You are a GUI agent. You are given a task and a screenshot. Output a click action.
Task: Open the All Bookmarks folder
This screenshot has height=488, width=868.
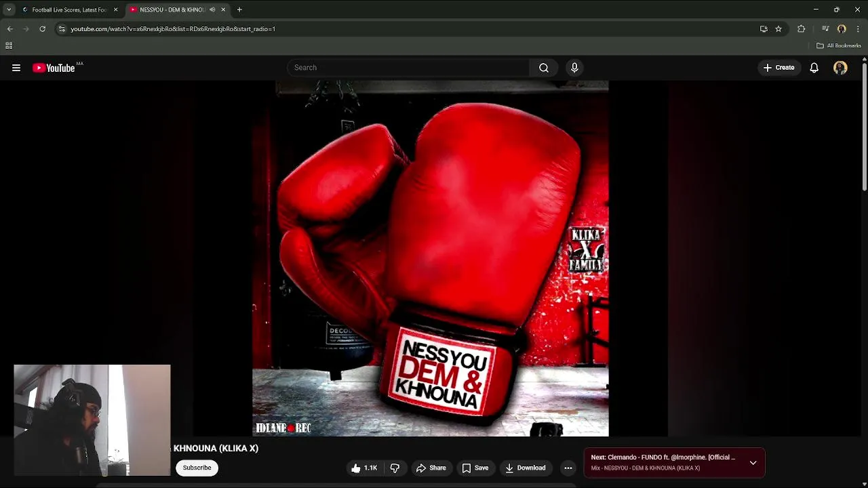point(839,45)
